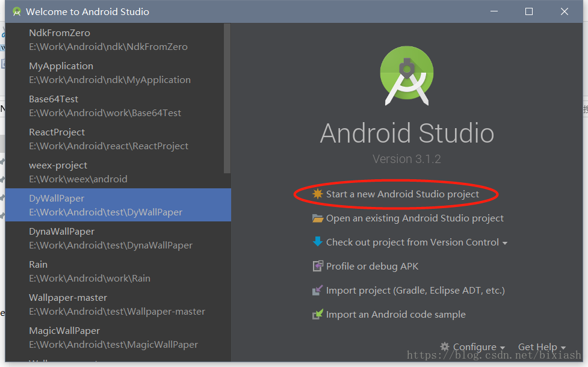Click path E:\Work\Android\work\Rain
This screenshot has height=367, width=588.
click(x=90, y=279)
